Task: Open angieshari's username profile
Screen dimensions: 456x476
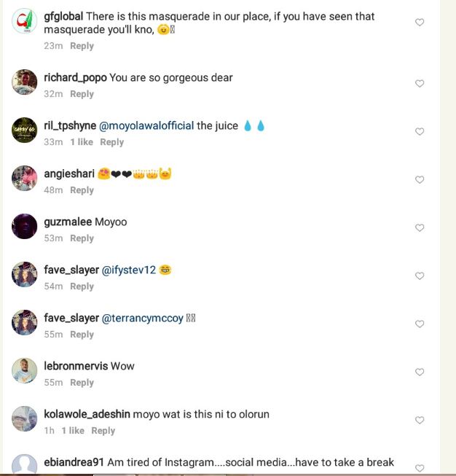Action: 68,173
